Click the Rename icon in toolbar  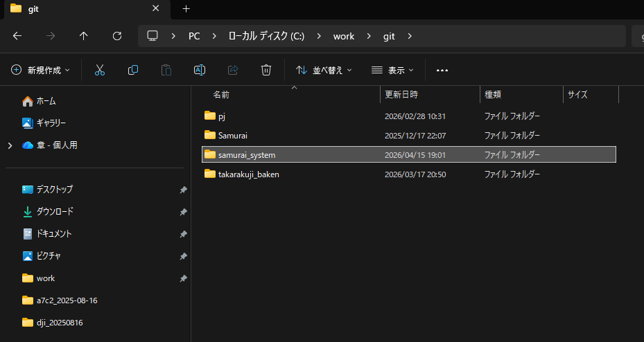point(200,70)
